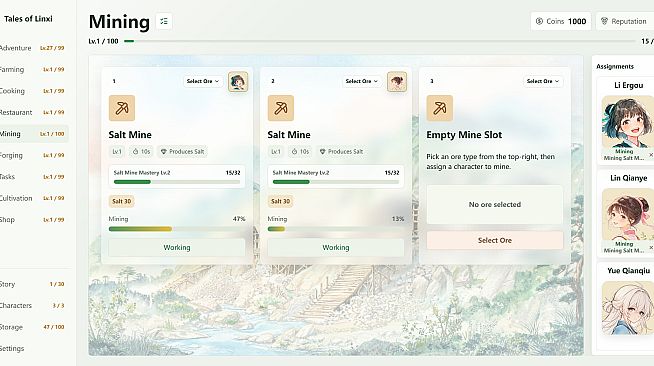
Task: Click the 47% mining progress bar
Action: (177, 229)
